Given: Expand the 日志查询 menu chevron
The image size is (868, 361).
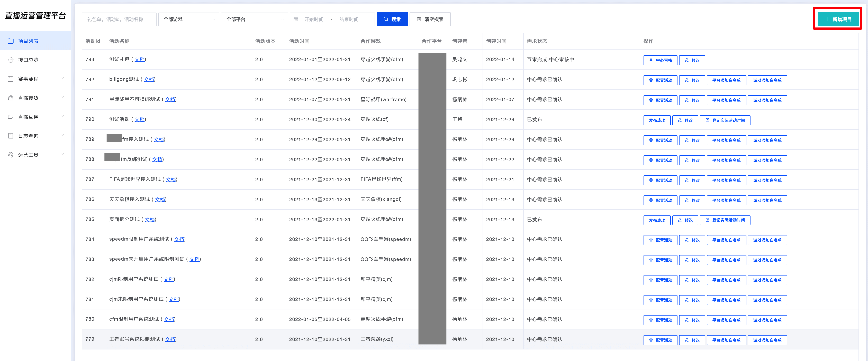Looking at the screenshot, I should tap(62, 135).
